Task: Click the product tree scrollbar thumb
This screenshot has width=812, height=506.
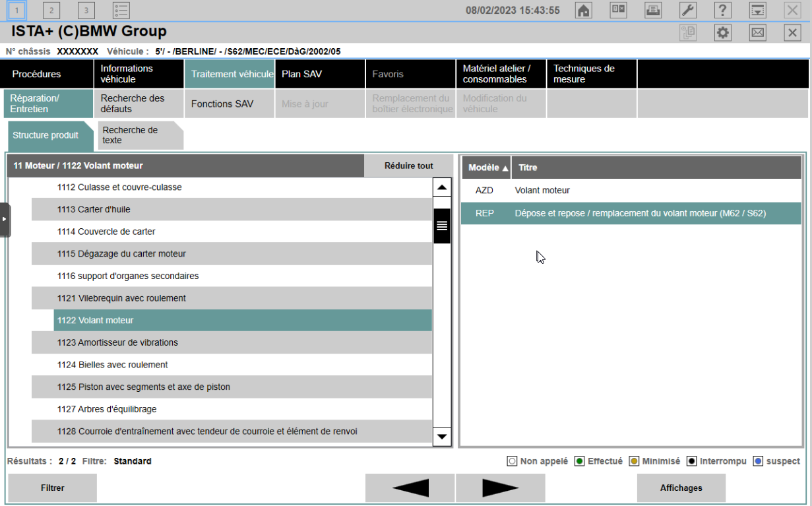Action: [442, 226]
